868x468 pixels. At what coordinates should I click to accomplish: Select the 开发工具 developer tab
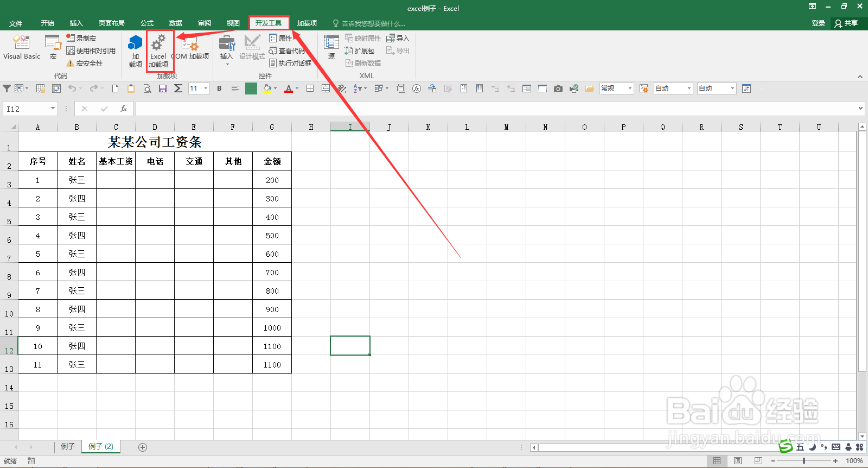[269, 23]
